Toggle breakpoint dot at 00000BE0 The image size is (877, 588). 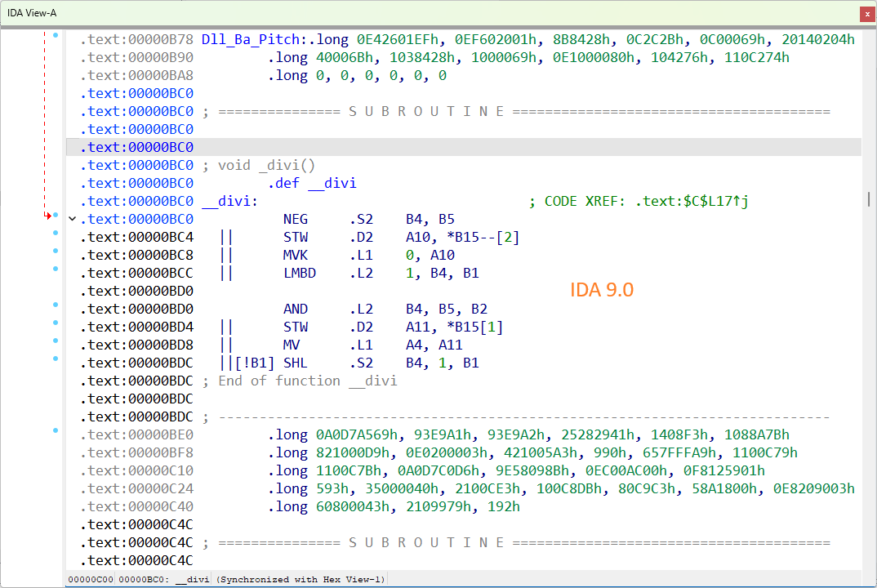[x=56, y=430]
